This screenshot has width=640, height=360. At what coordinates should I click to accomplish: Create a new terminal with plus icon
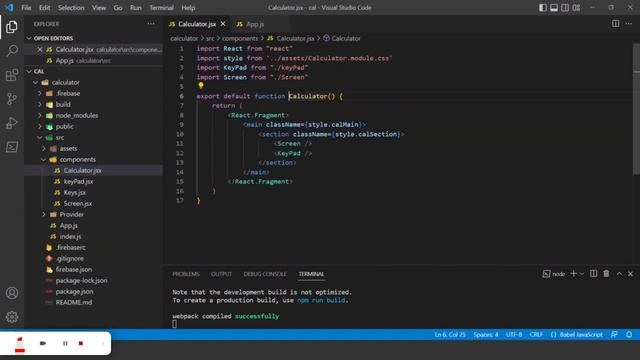click(x=573, y=273)
